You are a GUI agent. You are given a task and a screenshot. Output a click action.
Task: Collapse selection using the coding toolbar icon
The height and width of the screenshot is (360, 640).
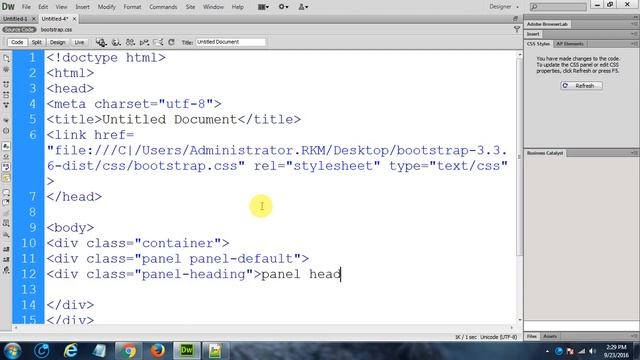point(6,95)
